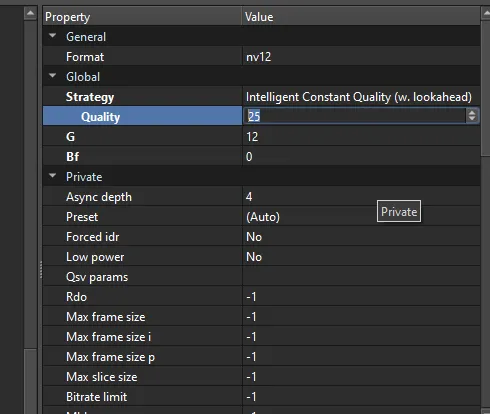Collapse the Private section triangle
The height and width of the screenshot is (414, 490).
pyautogui.click(x=52, y=176)
